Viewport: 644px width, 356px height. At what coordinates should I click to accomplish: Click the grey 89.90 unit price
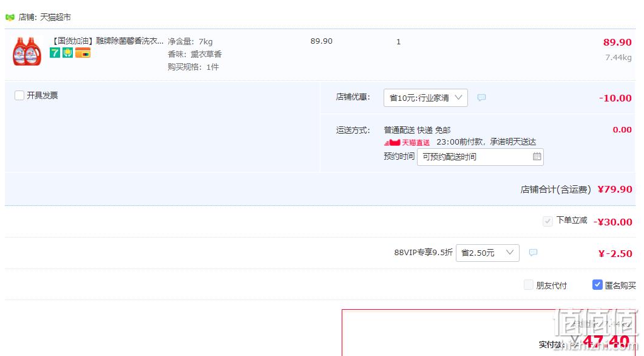pos(322,41)
